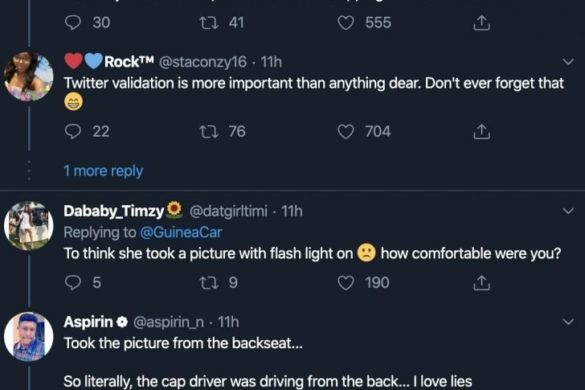
Task: Open the @GuineaCar profile mention
Action: tap(181, 233)
